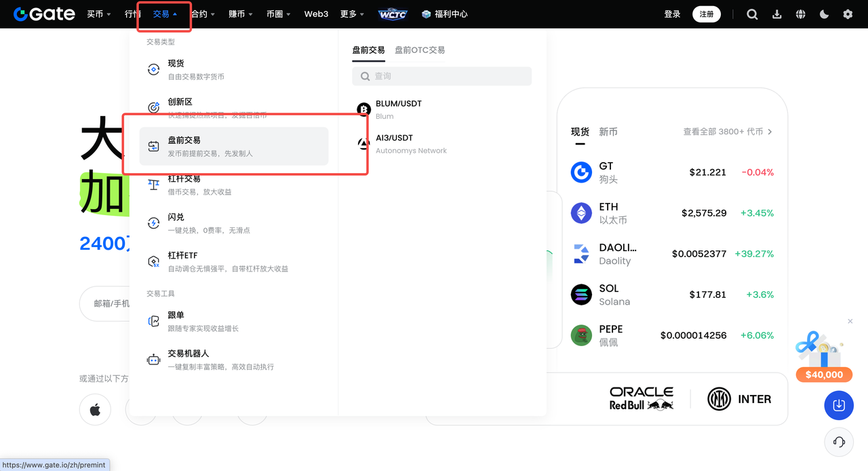This screenshot has width=868, height=471.
Task: Open the search magnifier in the header
Action: pos(752,14)
